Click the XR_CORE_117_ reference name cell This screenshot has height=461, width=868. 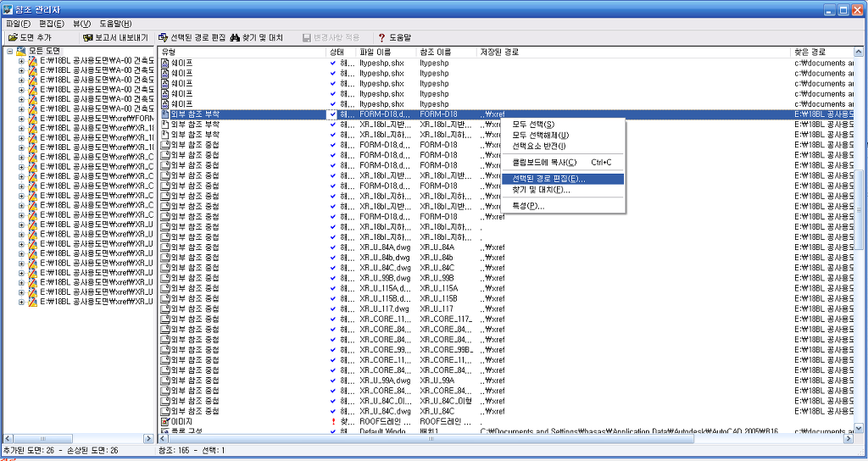[x=446, y=319]
